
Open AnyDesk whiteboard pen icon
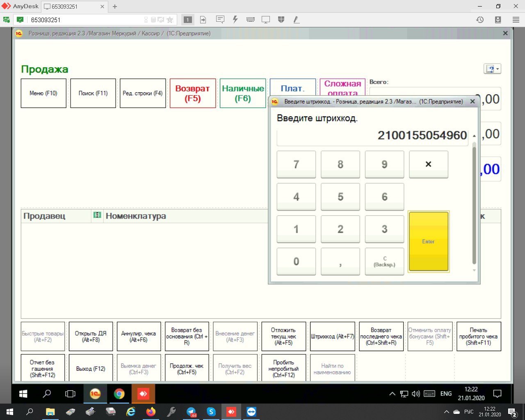coord(297,19)
